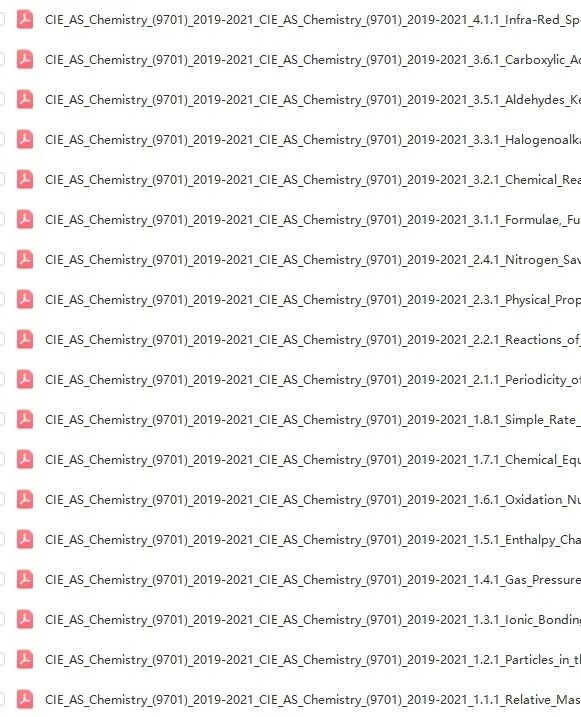581x717 pixels.
Task: Select the 4.1.1 Infra-Red Spectroscopy file name
Action: [x=313, y=20]
